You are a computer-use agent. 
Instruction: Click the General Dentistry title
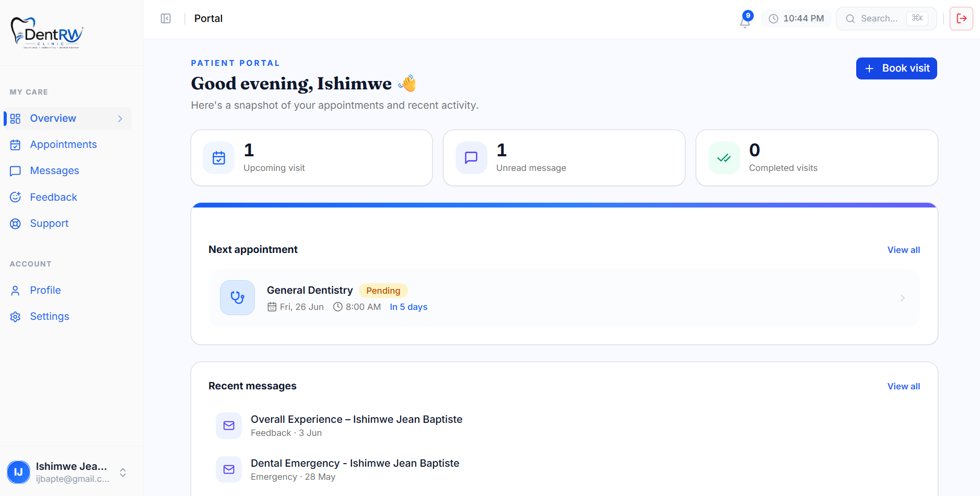coord(310,291)
